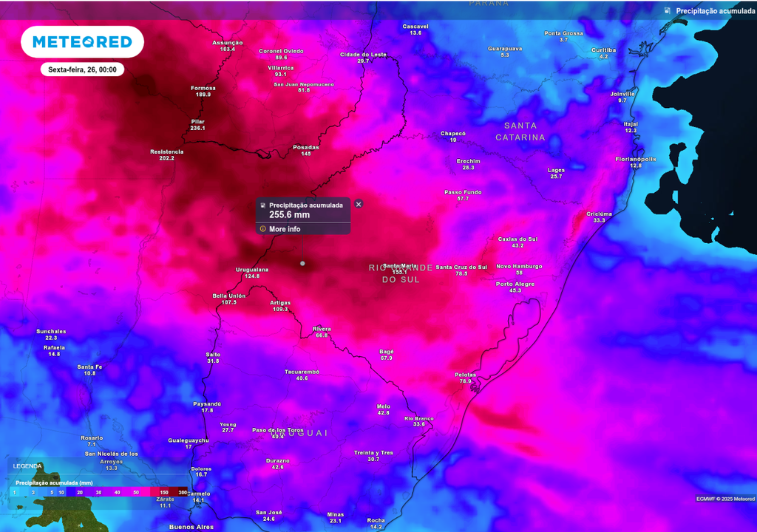This screenshot has width=757, height=532.
Task: Select the light blue 1 mm legend swatch
Action: coord(13,491)
